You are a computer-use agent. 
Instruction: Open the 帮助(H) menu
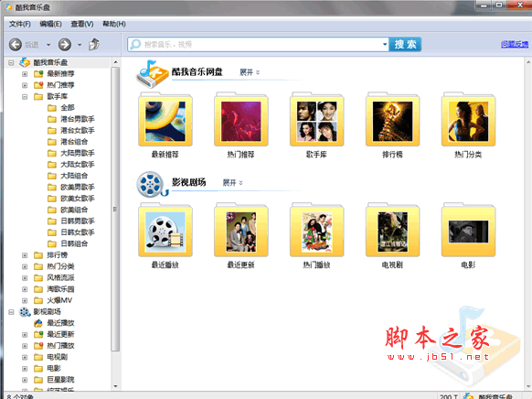(114, 24)
